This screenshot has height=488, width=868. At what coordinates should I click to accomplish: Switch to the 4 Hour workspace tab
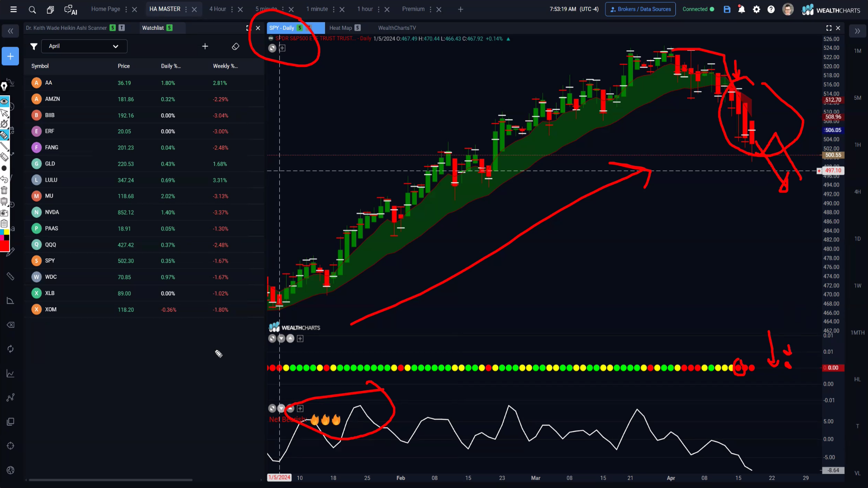217,9
